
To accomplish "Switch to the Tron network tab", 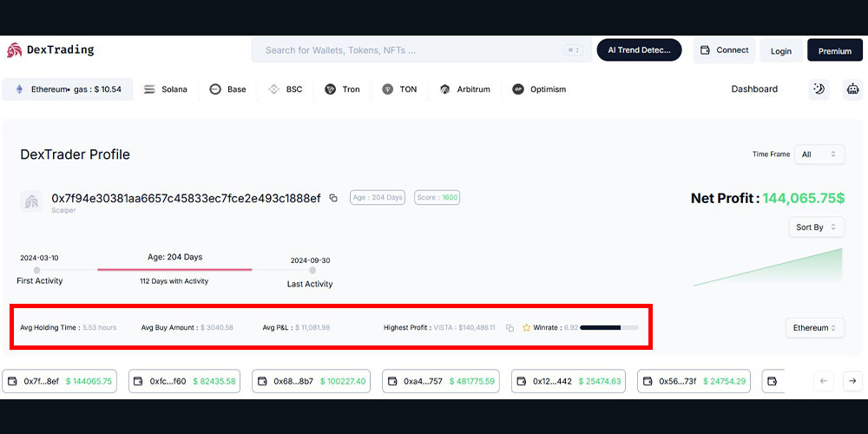I will pos(342,89).
